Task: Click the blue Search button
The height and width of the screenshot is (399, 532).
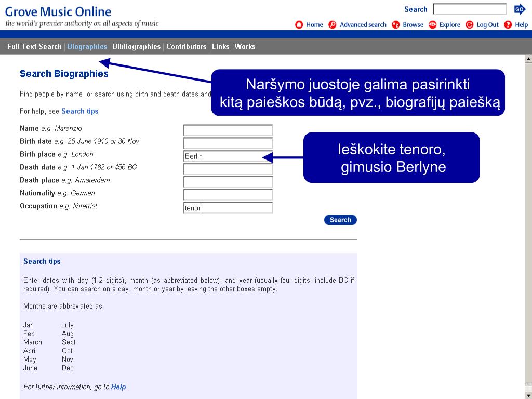Action: 340,220
